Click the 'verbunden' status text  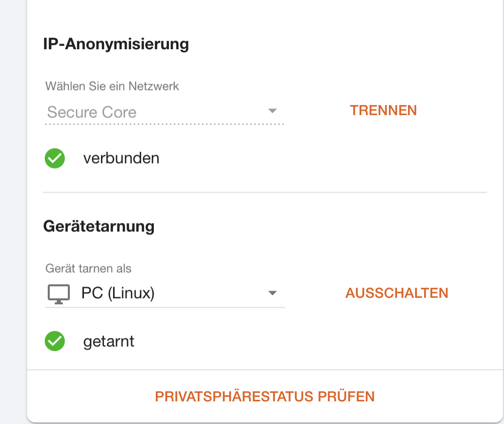(x=121, y=158)
